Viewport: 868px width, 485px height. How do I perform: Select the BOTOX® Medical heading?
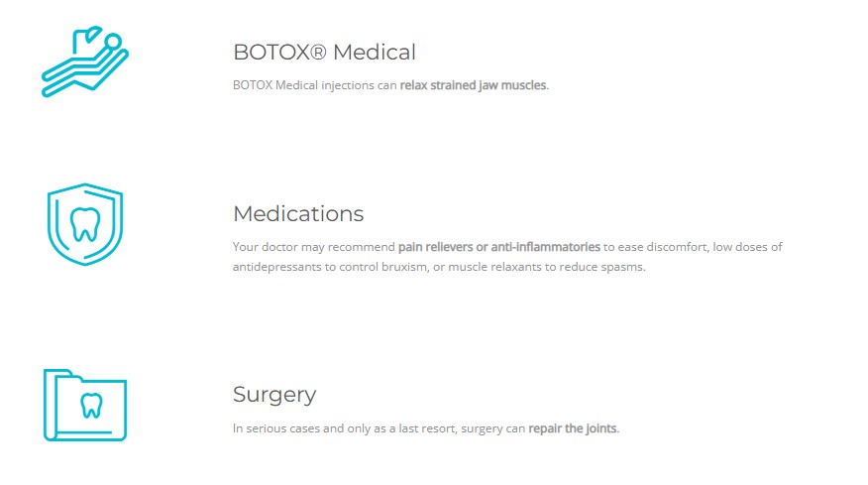click(x=324, y=52)
